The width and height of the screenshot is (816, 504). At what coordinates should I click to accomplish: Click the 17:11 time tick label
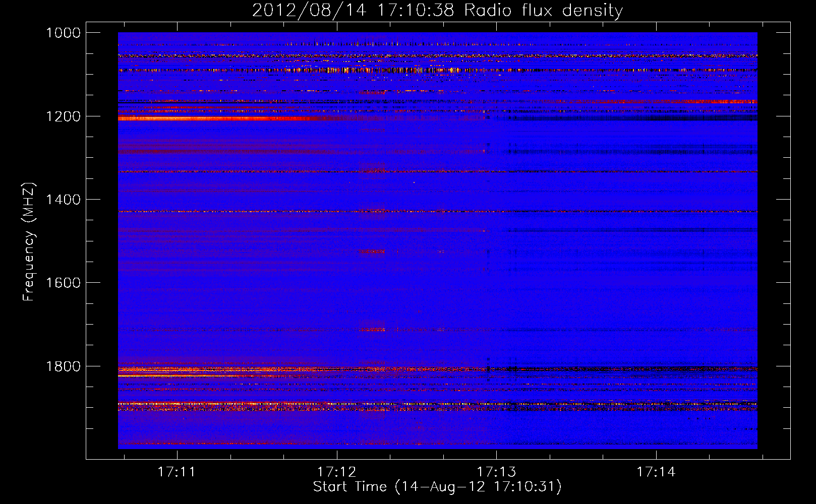pyautogui.click(x=177, y=472)
